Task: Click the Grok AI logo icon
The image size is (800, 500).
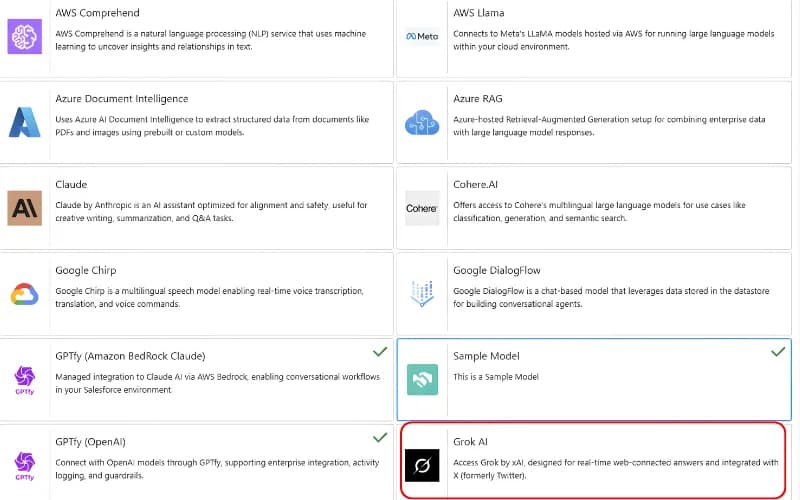Action: (x=422, y=465)
